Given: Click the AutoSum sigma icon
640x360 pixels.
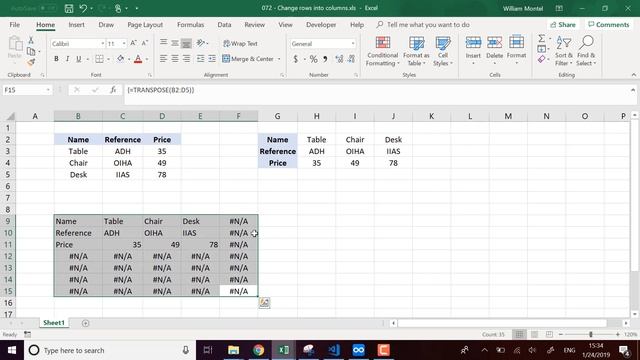Looking at the screenshot, I should [x=541, y=38].
